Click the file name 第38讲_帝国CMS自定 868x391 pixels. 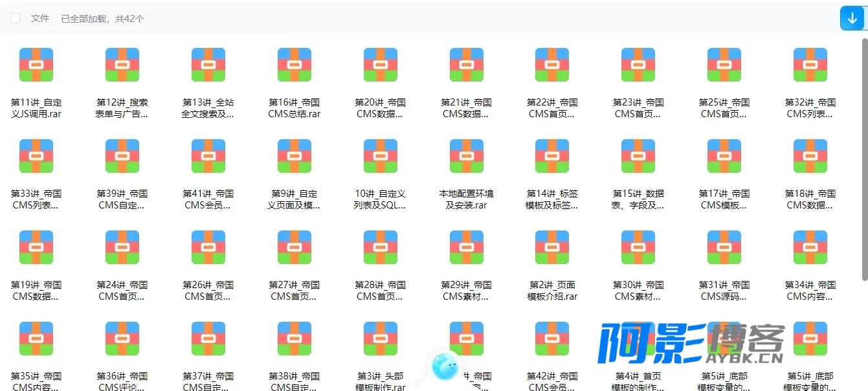(x=295, y=382)
